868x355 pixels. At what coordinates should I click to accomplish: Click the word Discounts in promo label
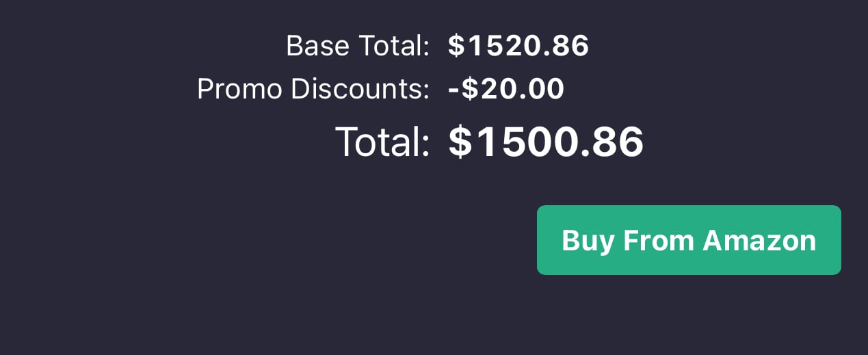tap(360, 89)
